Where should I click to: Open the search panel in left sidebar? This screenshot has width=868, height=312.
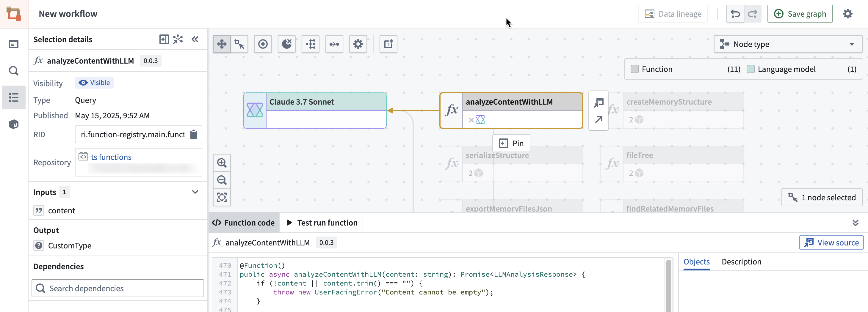pyautogui.click(x=13, y=71)
